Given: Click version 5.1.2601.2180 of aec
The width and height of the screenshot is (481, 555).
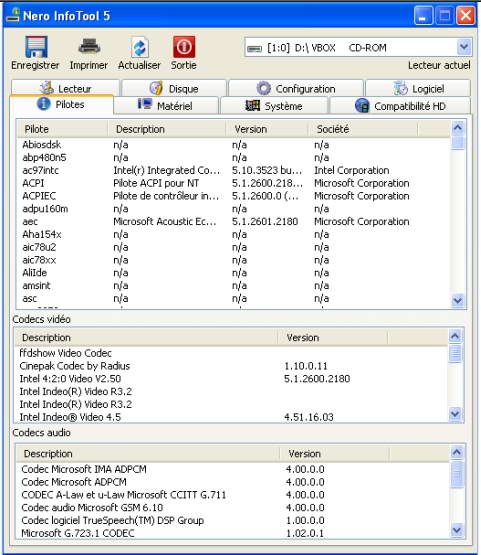Looking at the screenshot, I should coord(265,222).
